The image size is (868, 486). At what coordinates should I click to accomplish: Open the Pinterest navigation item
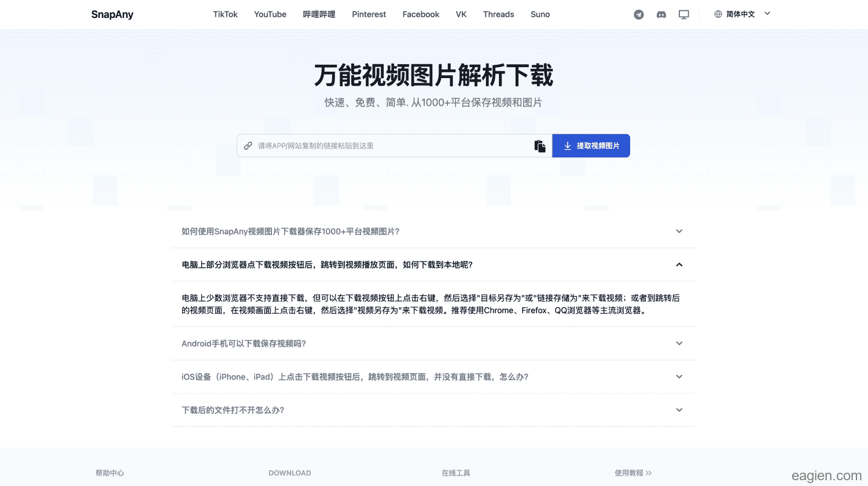[369, 14]
